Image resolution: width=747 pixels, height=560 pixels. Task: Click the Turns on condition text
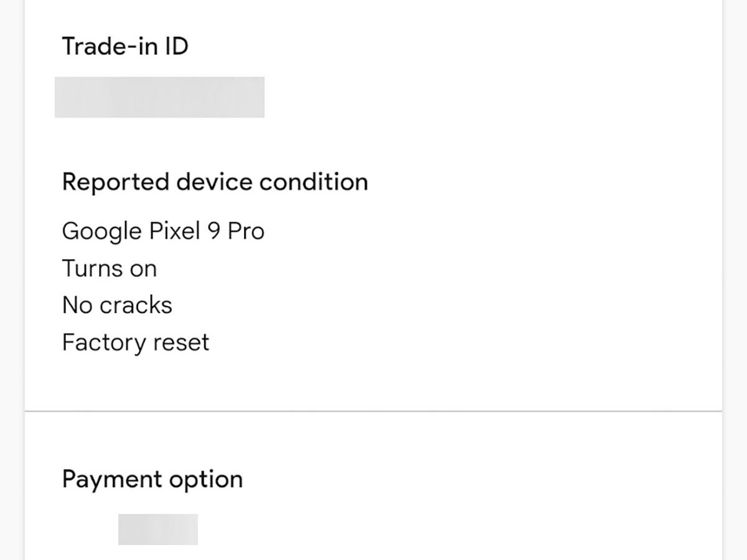tap(110, 269)
